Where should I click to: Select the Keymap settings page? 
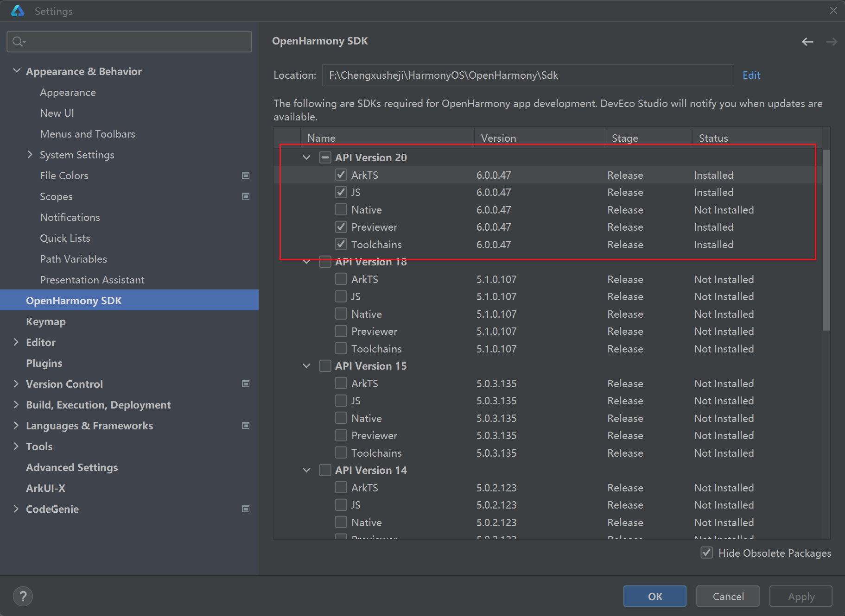[x=46, y=321]
